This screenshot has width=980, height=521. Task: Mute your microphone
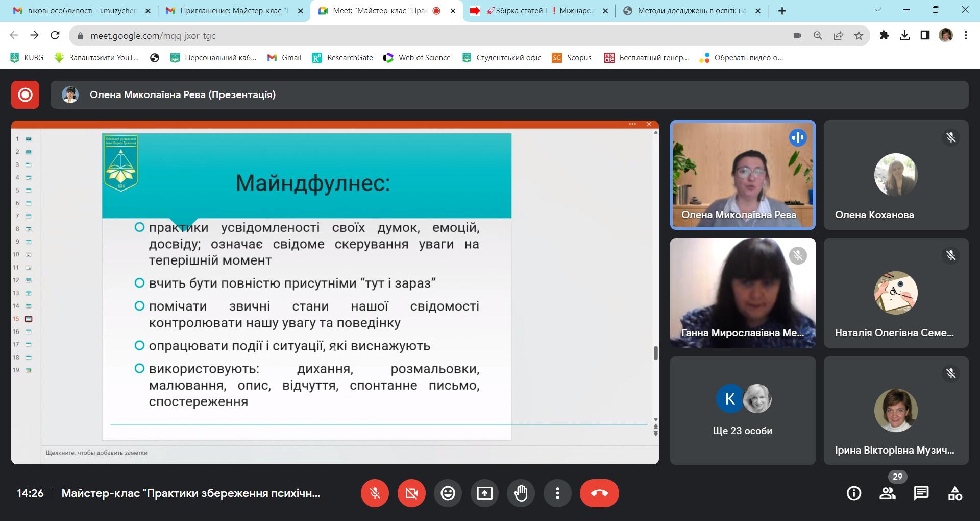pyautogui.click(x=375, y=493)
